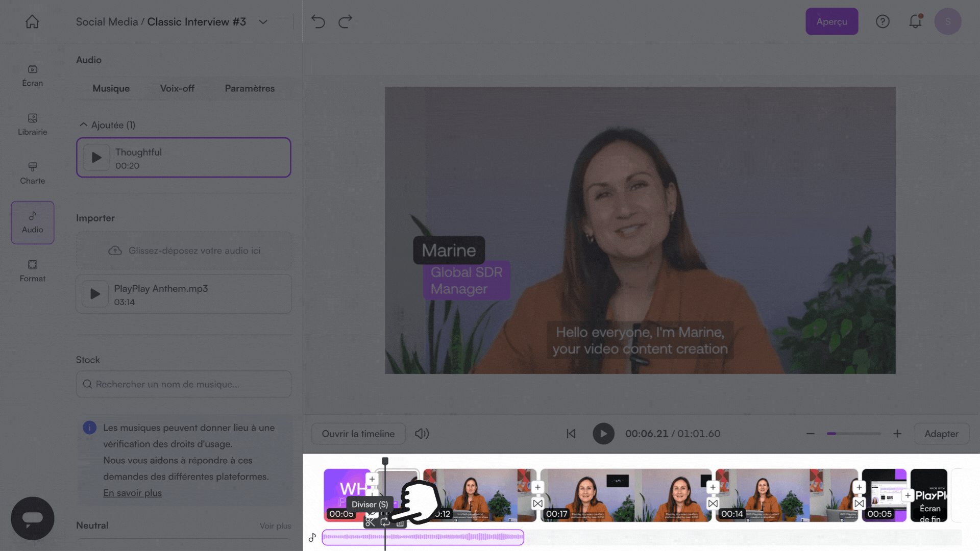Click the transition icon before 00:17 clip
980x551 pixels.
coord(537,504)
